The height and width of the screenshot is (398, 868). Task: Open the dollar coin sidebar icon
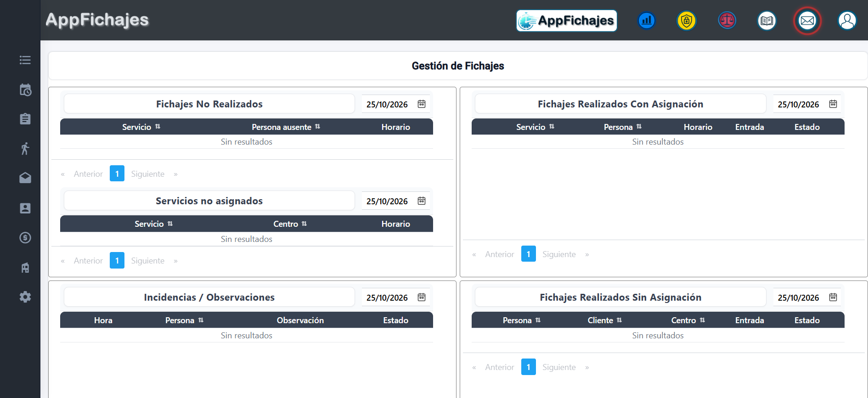tap(25, 237)
